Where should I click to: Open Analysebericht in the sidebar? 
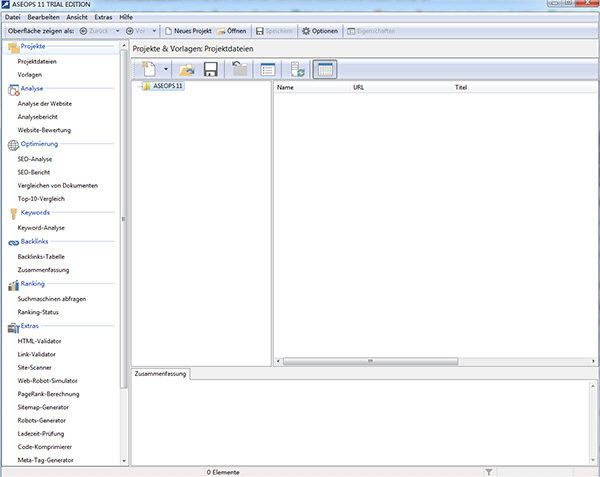click(x=38, y=117)
